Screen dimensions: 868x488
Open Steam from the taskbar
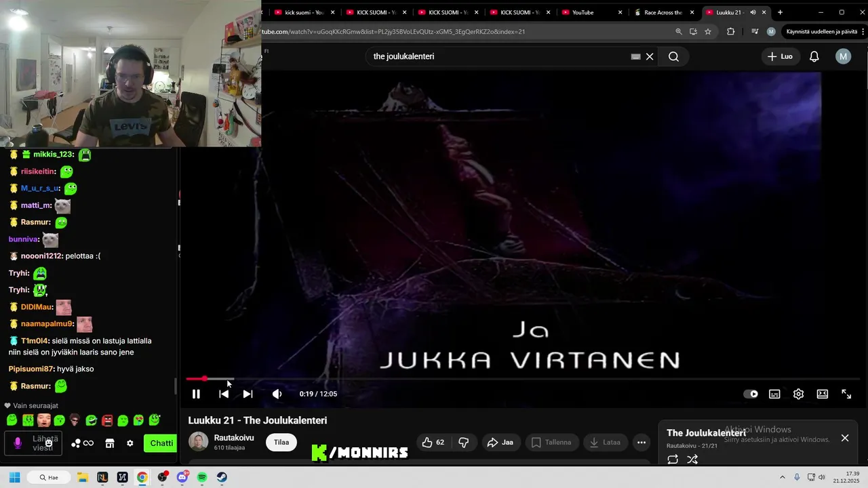coord(222,477)
